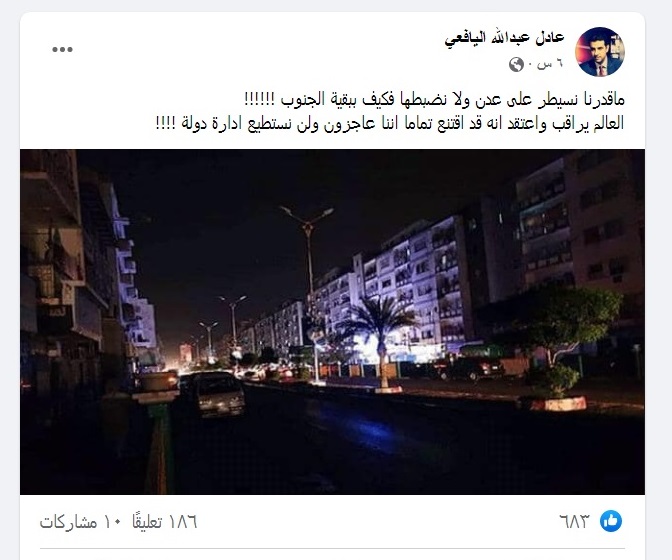Click the parked van in the photo
The image size is (672, 560).
(217, 393)
